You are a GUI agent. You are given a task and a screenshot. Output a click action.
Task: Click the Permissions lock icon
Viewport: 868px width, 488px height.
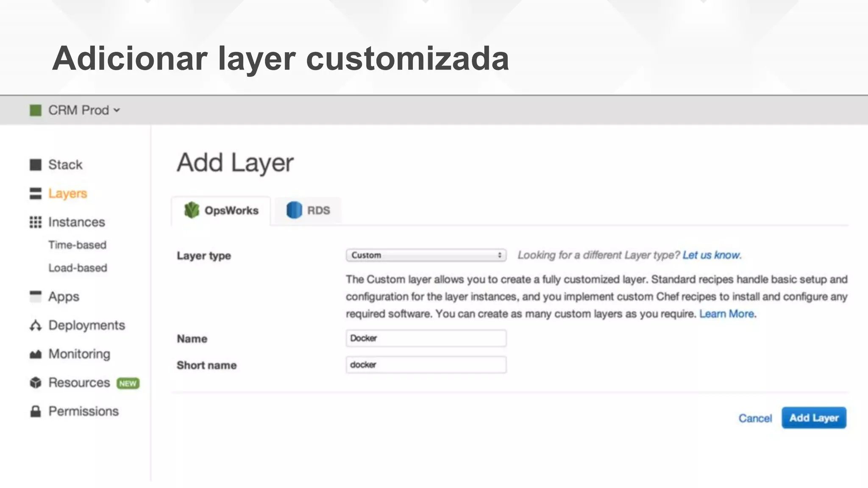(x=36, y=411)
